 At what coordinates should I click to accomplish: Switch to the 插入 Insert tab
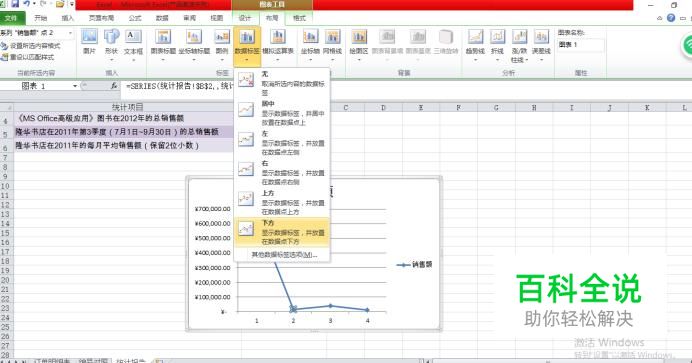pos(68,18)
